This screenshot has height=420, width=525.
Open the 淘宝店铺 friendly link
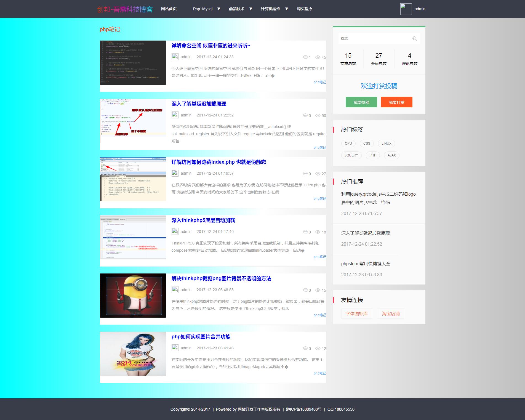point(391,314)
